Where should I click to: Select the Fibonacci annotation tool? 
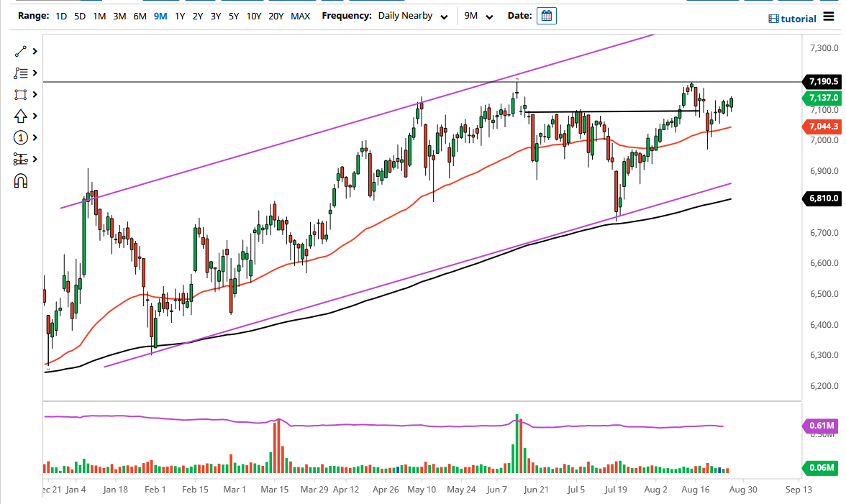19,72
